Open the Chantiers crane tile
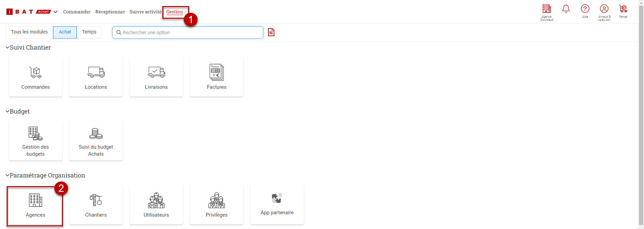 [x=96, y=205]
